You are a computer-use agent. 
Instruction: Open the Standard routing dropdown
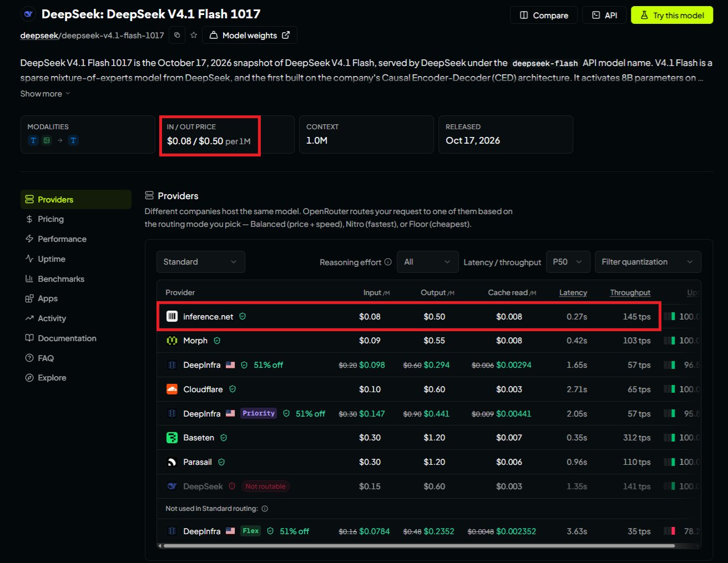(201, 262)
